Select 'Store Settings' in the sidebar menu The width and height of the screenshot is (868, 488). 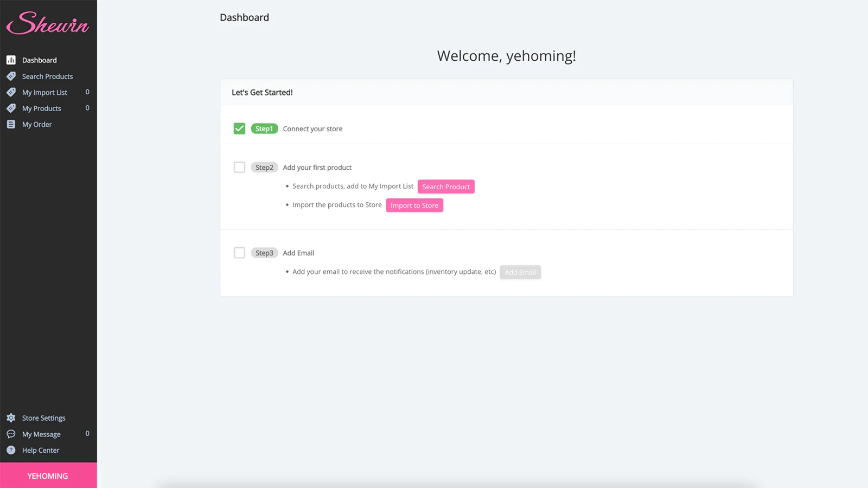tap(43, 418)
